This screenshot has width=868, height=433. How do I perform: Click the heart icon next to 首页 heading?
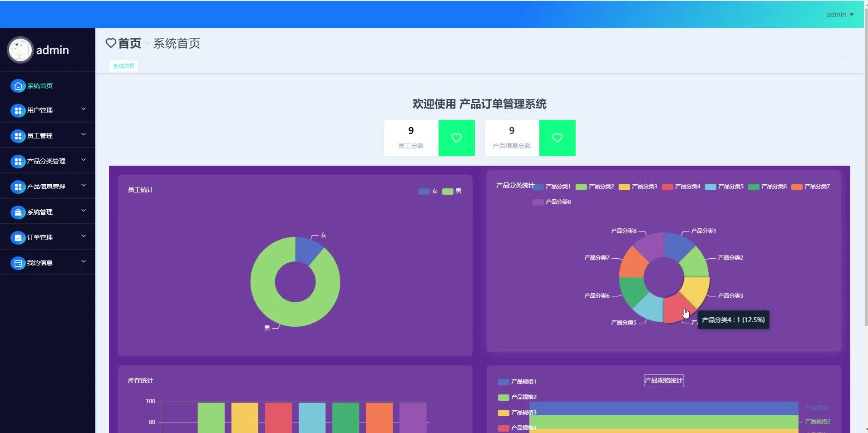coord(111,43)
